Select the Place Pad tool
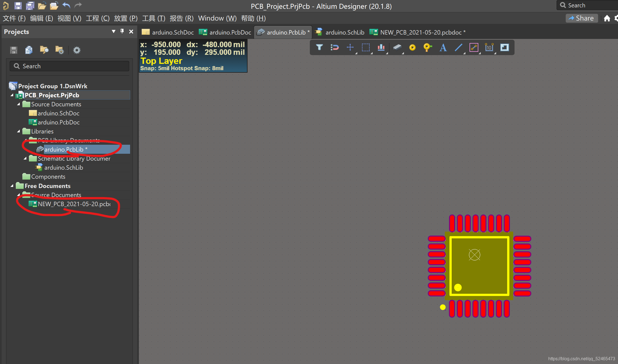This screenshot has width=618, height=364. click(x=412, y=48)
